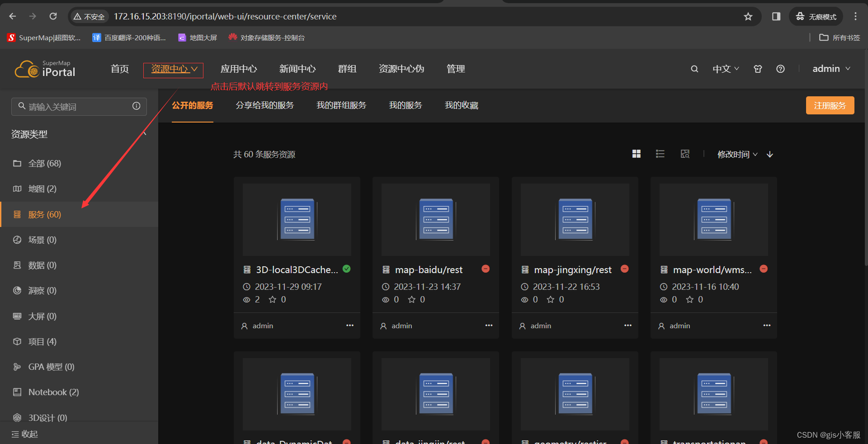The height and width of the screenshot is (444, 868).
Task: Open 对象存储服务-控制台 bookmark
Action: [267, 38]
